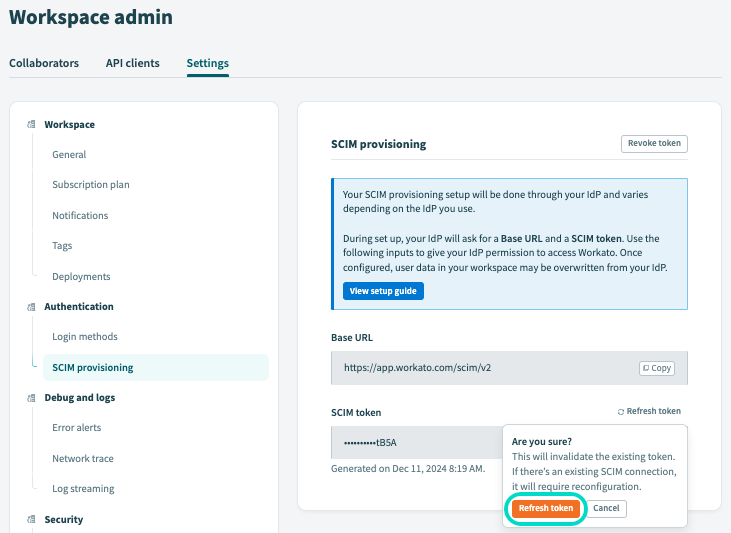Select the Settings tab
731x533 pixels.
tap(207, 63)
